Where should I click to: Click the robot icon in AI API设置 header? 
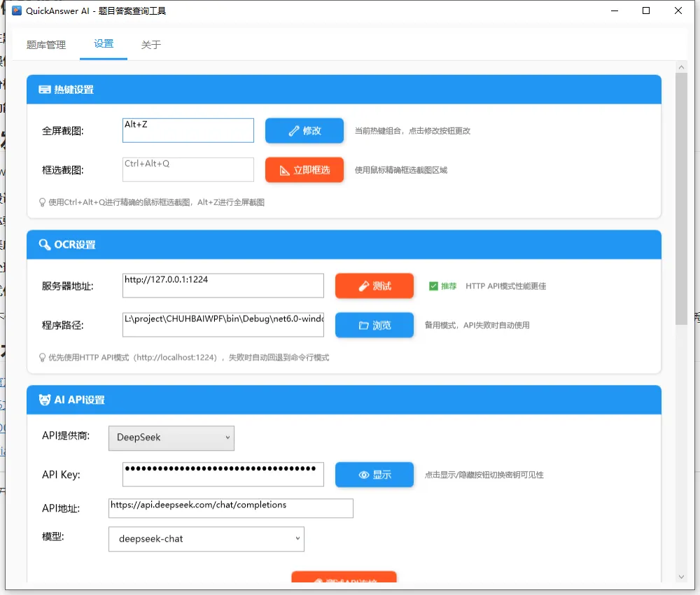(x=45, y=400)
